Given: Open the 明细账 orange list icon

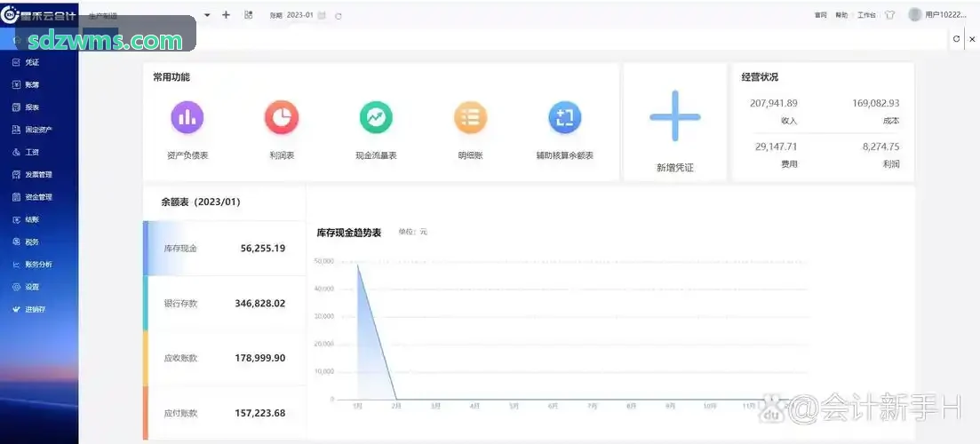Looking at the screenshot, I should point(470,117).
